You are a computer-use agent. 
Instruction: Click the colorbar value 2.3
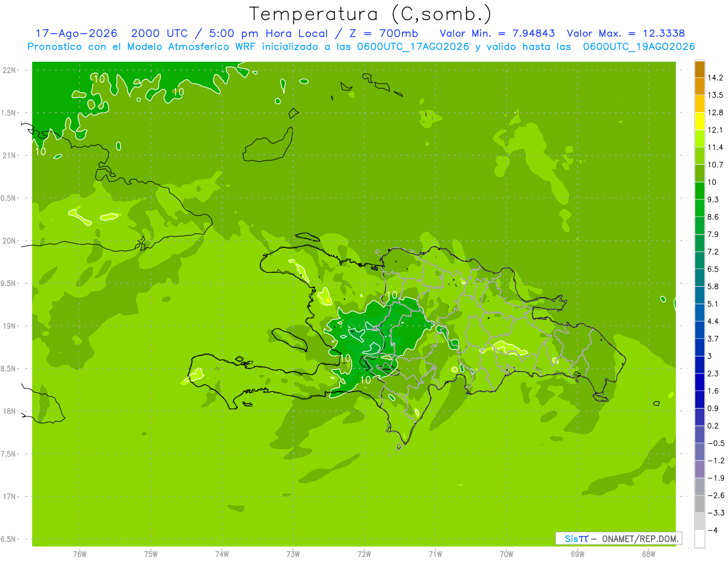pos(714,373)
